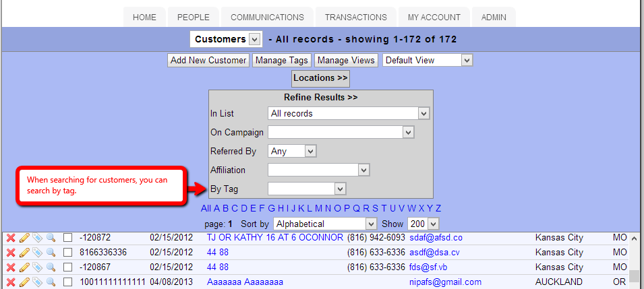
Task: Filter customers by letter M link
Action: 318,208
